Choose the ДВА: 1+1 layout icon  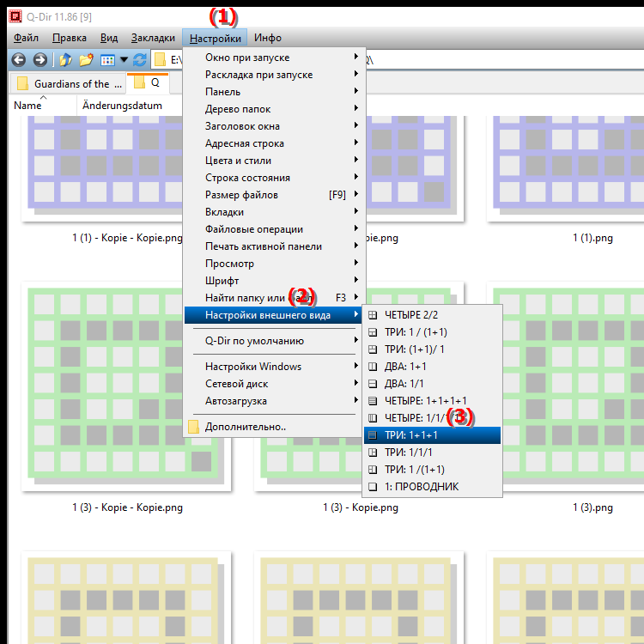[373, 367]
